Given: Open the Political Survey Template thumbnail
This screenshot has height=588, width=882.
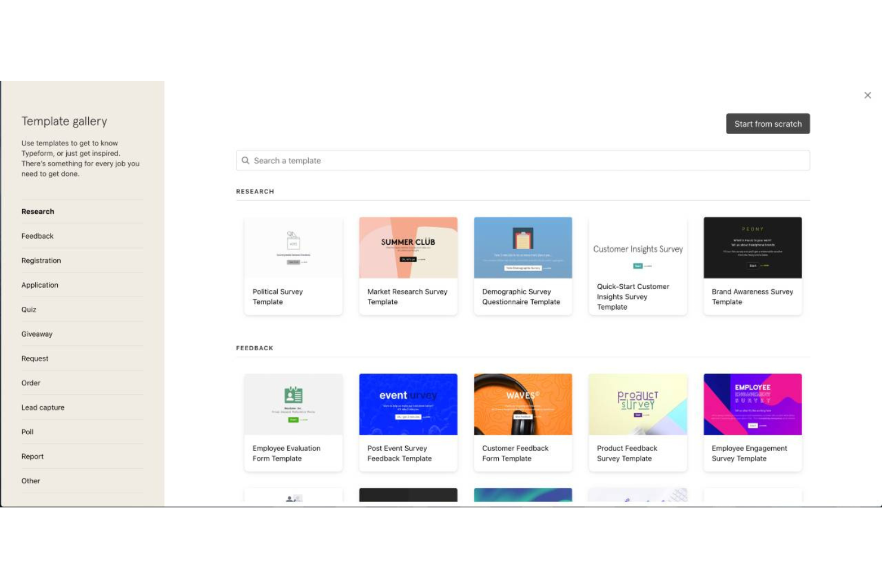Looking at the screenshot, I should [293, 247].
